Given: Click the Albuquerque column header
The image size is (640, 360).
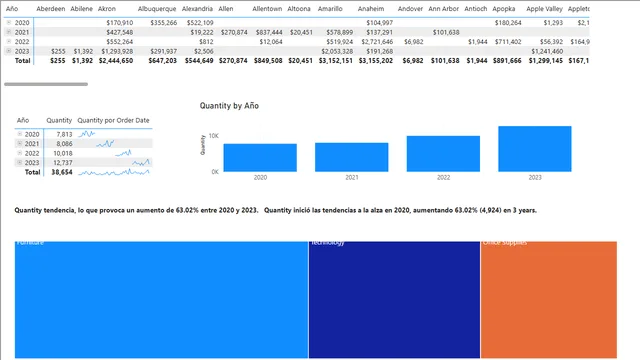Looking at the screenshot, I should pos(157,9).
